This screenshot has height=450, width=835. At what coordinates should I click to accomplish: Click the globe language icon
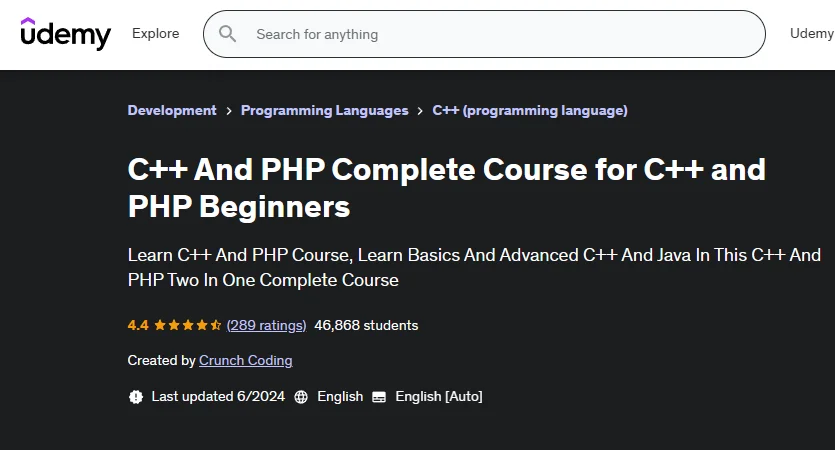coord(301,397)
